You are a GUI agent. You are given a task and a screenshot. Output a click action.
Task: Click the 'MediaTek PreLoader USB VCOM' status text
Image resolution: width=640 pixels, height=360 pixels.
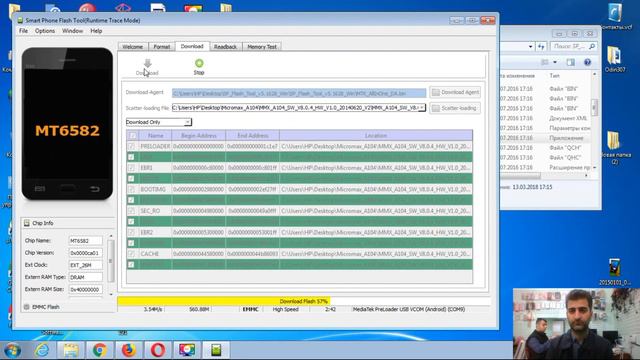409,309
